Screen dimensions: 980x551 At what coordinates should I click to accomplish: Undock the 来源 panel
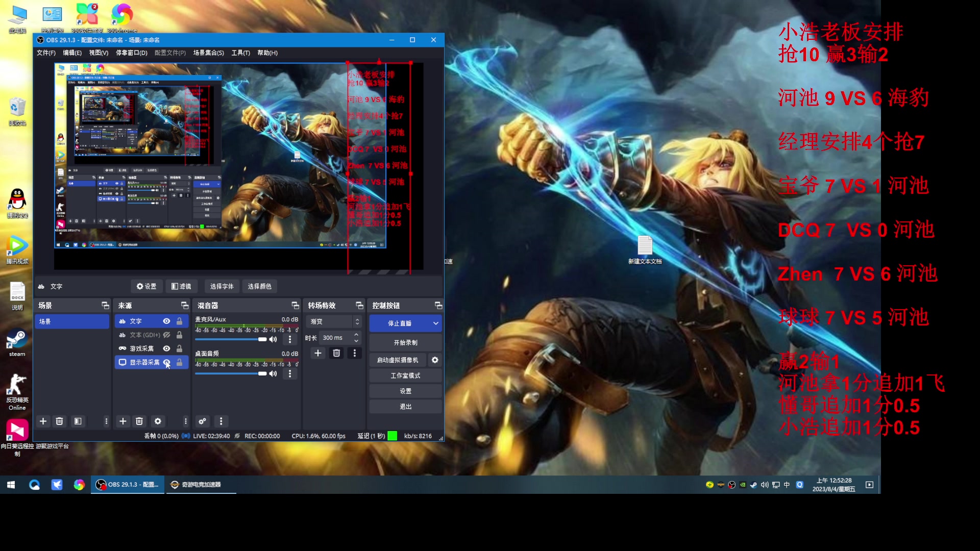[x=185, y=305]
